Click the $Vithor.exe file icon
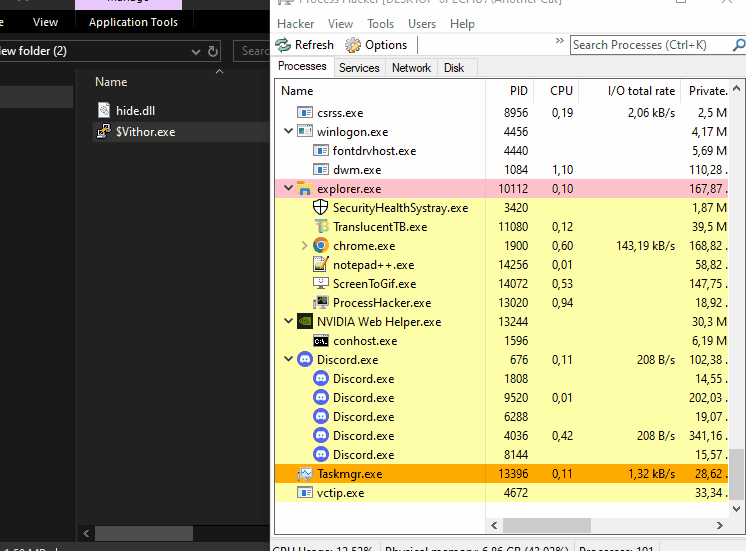The height and width of the screenshot is (551, 746). (103, 132)
